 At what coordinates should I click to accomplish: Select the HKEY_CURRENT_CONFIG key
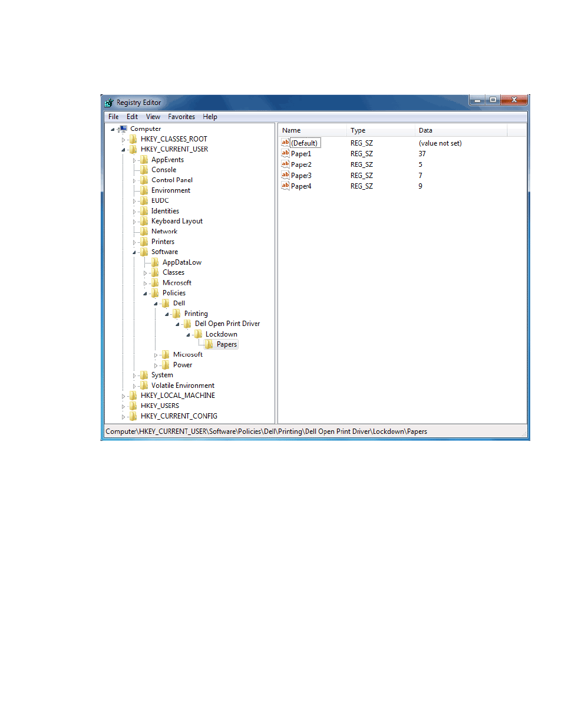point(178,416)
